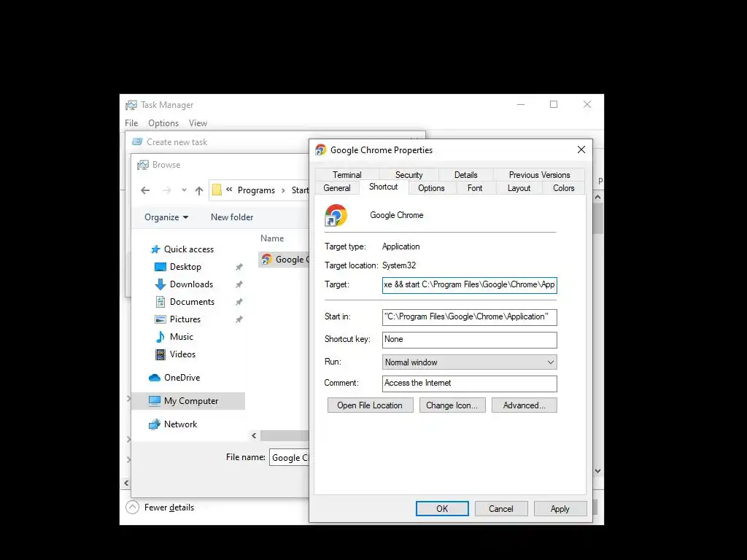Click the Programs breadcrumb separator arrow
Screen dimensions: 747x560
click(283, 190)
